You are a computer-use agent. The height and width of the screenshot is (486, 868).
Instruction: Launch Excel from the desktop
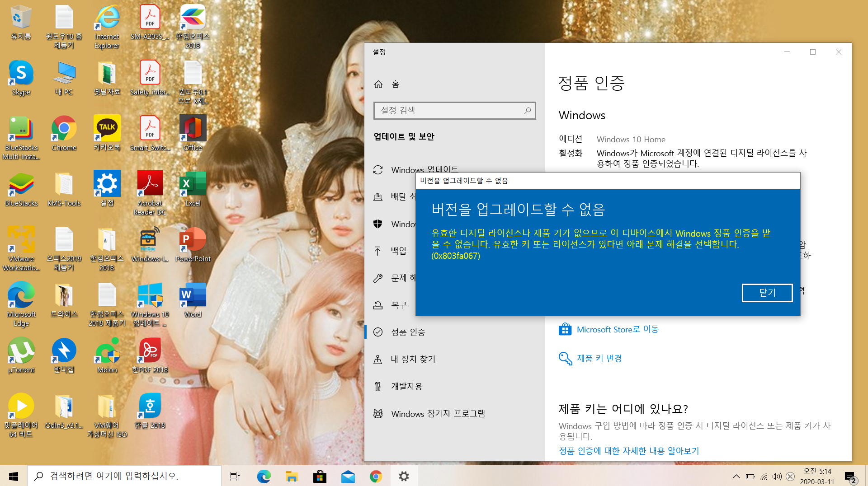pos(193,189)
